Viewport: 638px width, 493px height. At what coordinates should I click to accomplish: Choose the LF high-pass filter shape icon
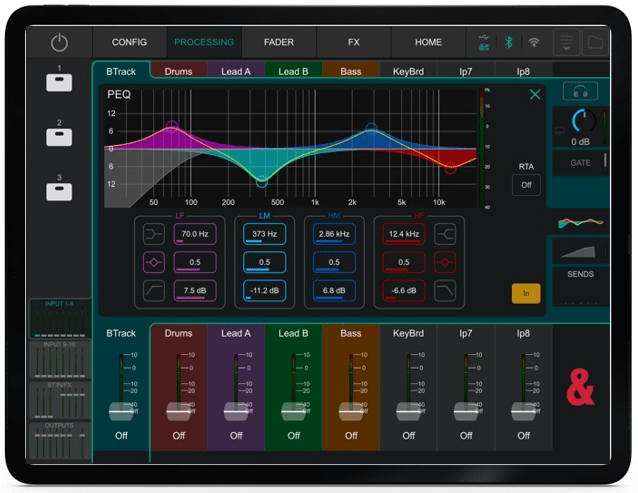coord(154,290)
